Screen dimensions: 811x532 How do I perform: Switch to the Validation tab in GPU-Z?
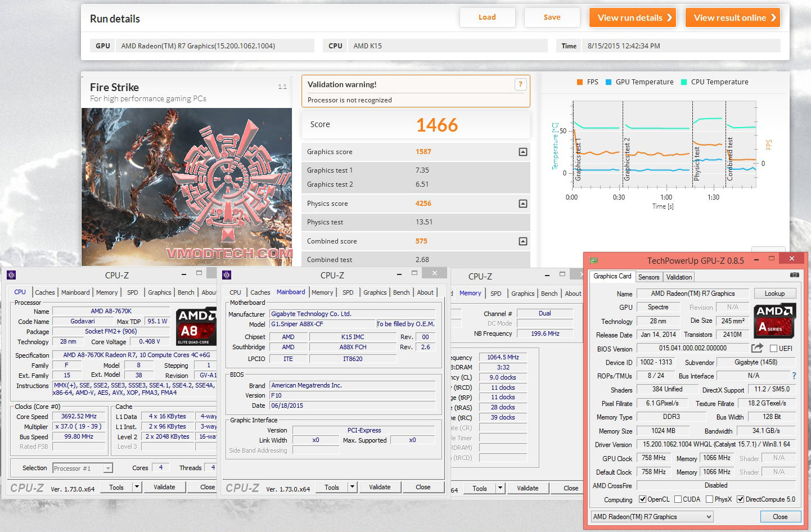tap(679, 277)
